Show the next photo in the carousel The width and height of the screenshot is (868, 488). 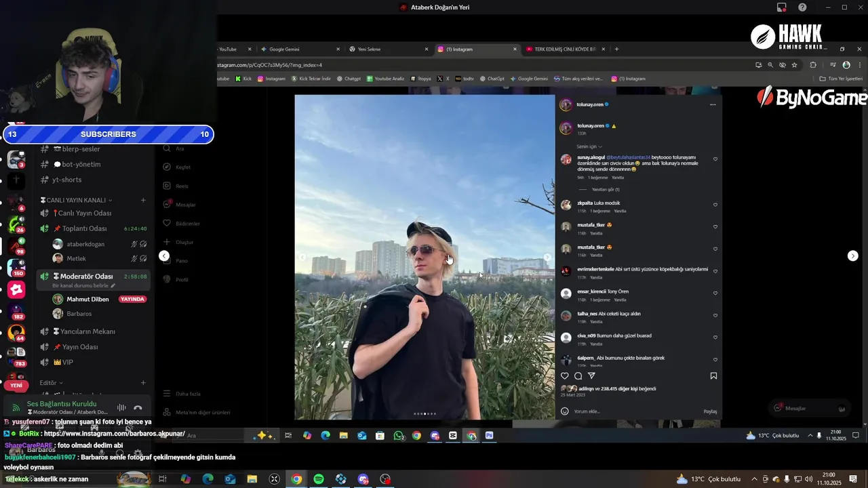click(x=547, y=258)
